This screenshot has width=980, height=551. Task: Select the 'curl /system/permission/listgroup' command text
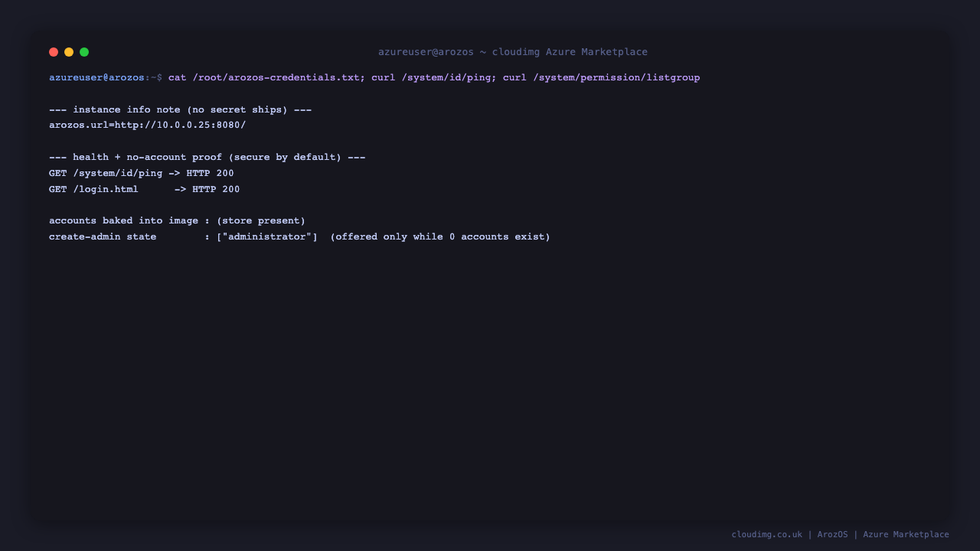click(x=601, y=77)
